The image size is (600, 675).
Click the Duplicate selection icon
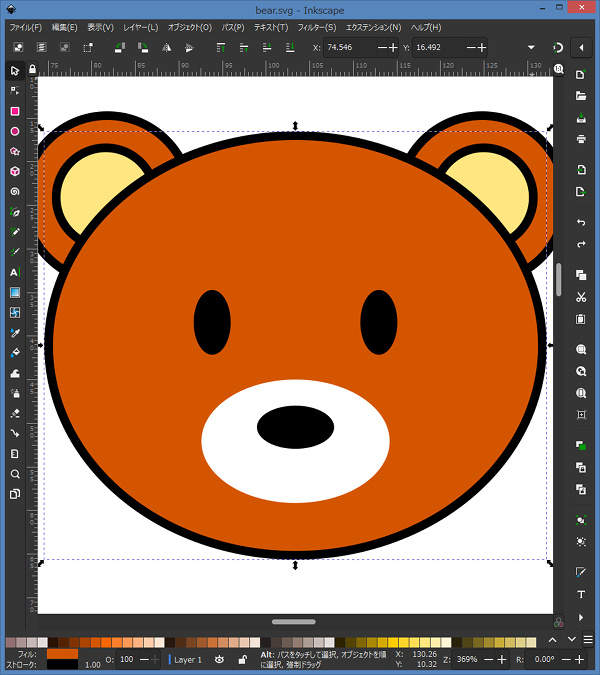(x=581, y=445)
